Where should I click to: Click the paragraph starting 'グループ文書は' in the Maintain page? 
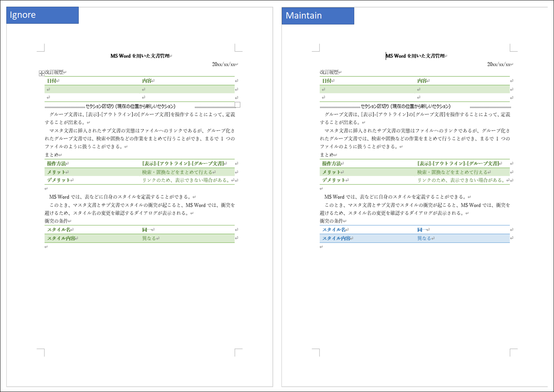415,118
